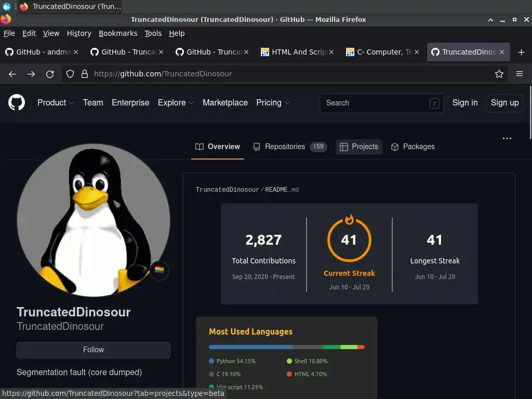Open the Projects profile tab
This screenshot has height=399, width=532.
[358, 147]
